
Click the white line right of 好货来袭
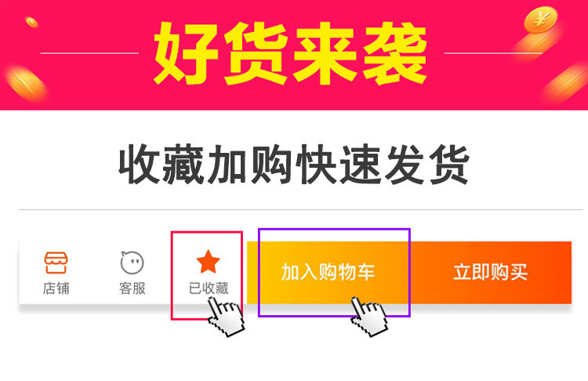pos(493,53)
